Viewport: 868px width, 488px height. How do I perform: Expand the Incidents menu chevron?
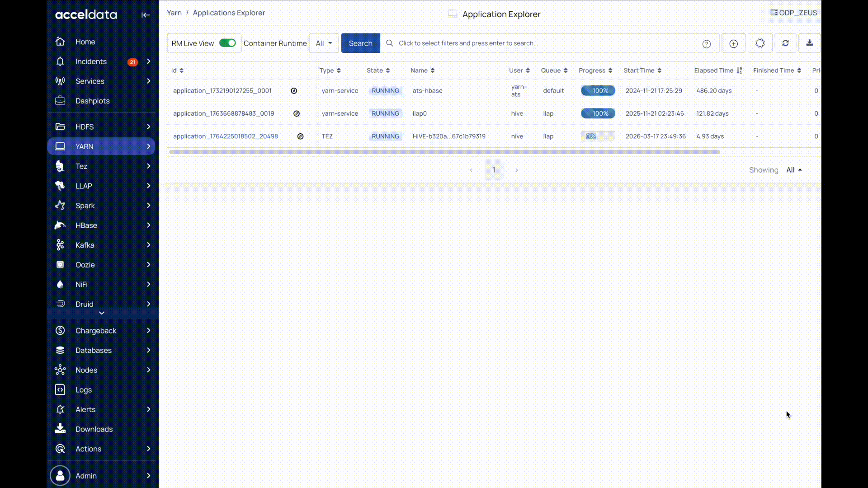click(148, 61)
